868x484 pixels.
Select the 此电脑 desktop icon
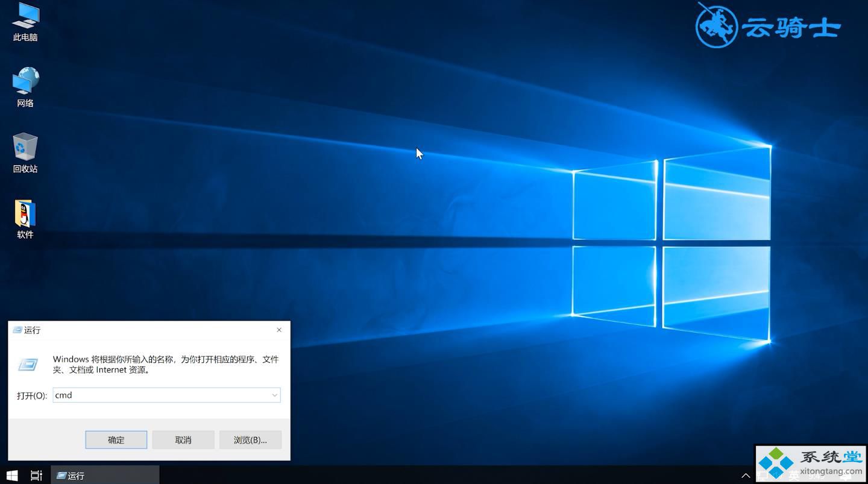tap(25, 22)
